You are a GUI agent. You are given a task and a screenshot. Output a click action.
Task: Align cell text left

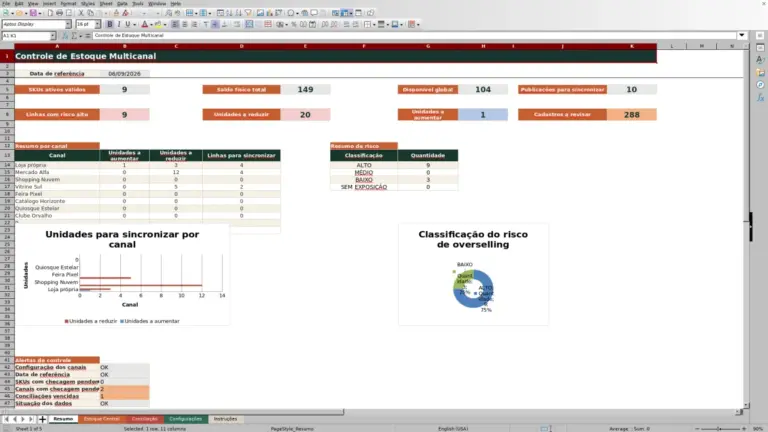[x=175, y=24]
